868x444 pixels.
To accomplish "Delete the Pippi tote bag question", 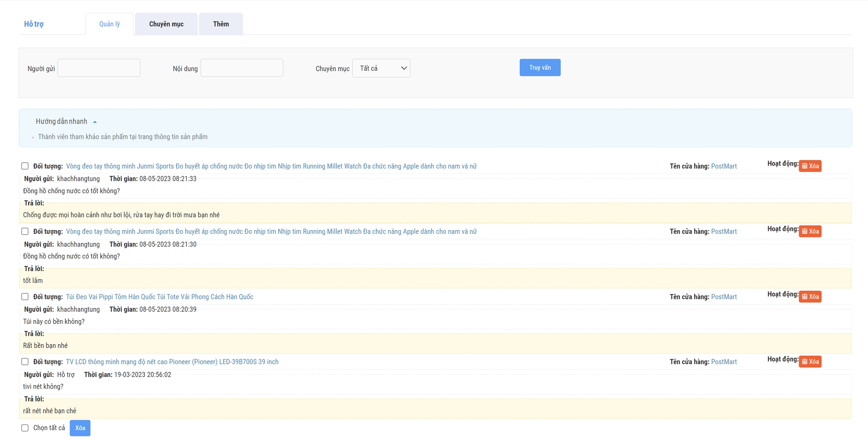I will point(810,297).
